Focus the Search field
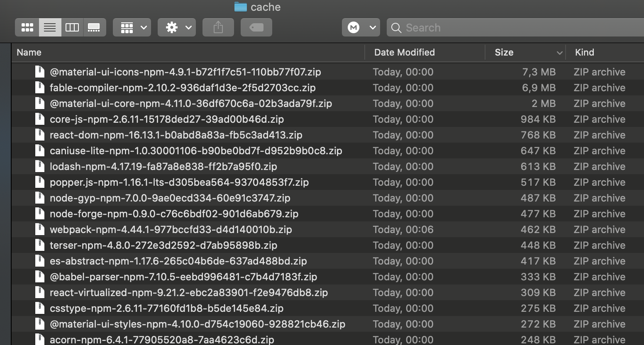Screen dimensions: 644x345 (515, 27)
